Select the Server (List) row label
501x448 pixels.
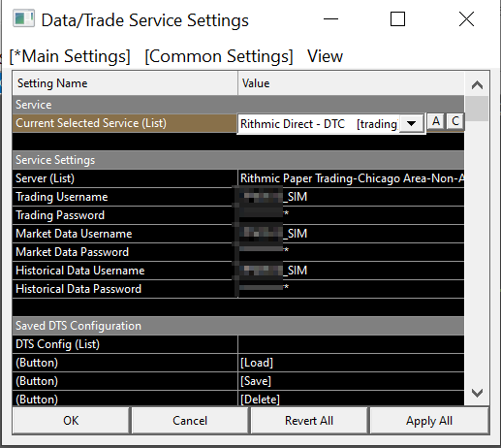[125, 178]
